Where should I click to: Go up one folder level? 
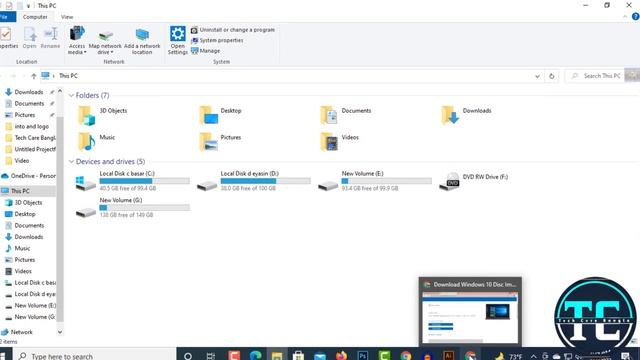tap(34, 76)
